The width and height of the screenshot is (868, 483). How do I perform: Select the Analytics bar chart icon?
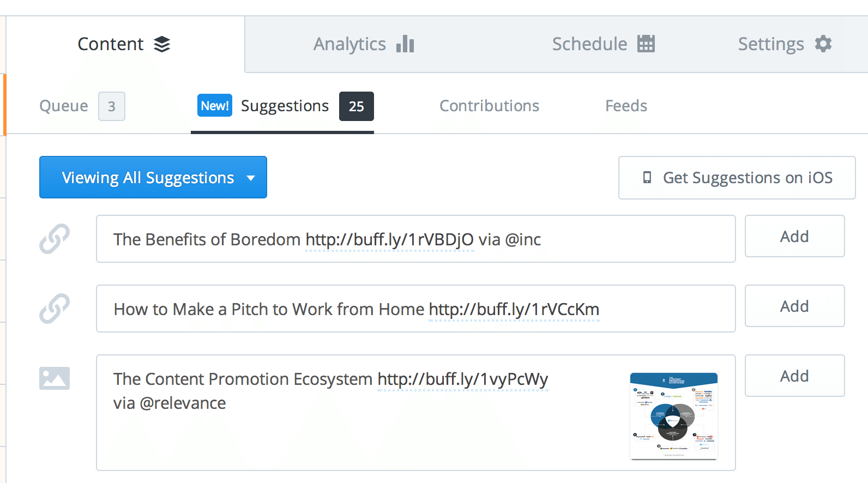(x=405, y=44)
